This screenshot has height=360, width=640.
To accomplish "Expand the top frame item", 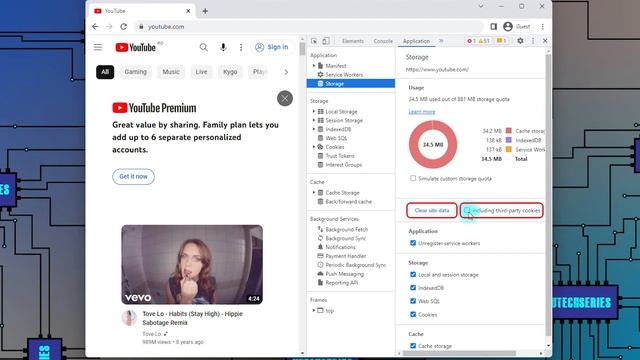I will (x=313, y=311).
